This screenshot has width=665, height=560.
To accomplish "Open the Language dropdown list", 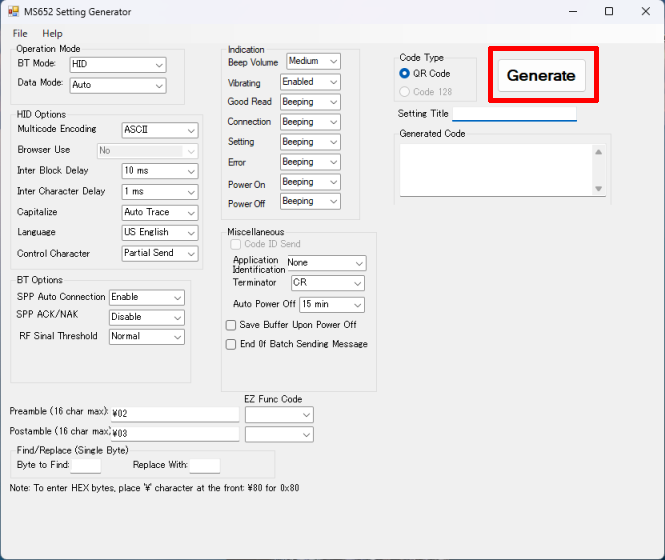I will [160, 232].
